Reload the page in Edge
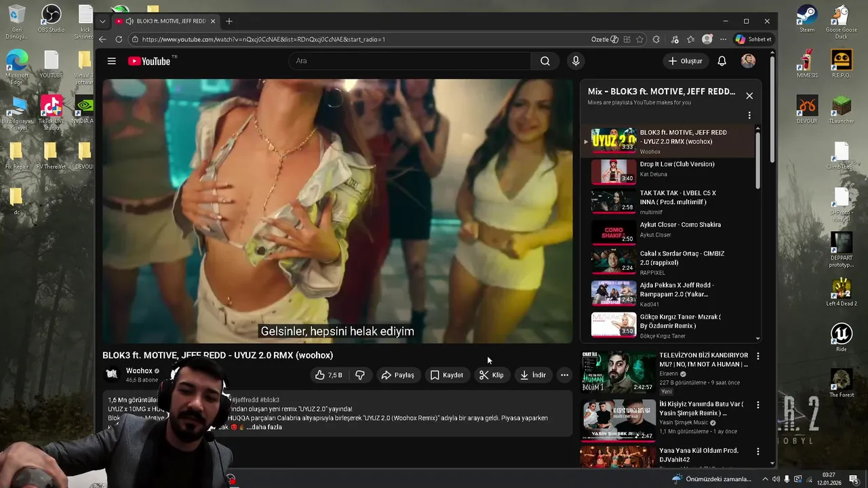868x488 pixels. click(x=119, y=39)
